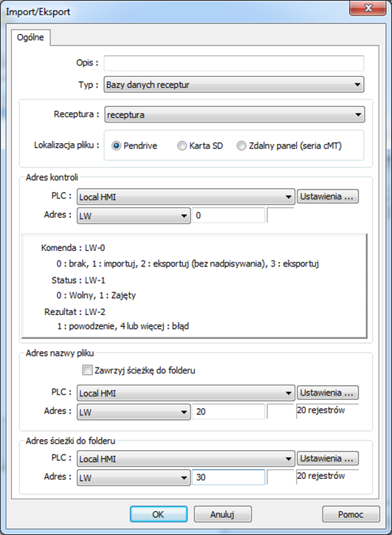Click address field containing 0
Screen dimensions: 392x535
(228, 215)
